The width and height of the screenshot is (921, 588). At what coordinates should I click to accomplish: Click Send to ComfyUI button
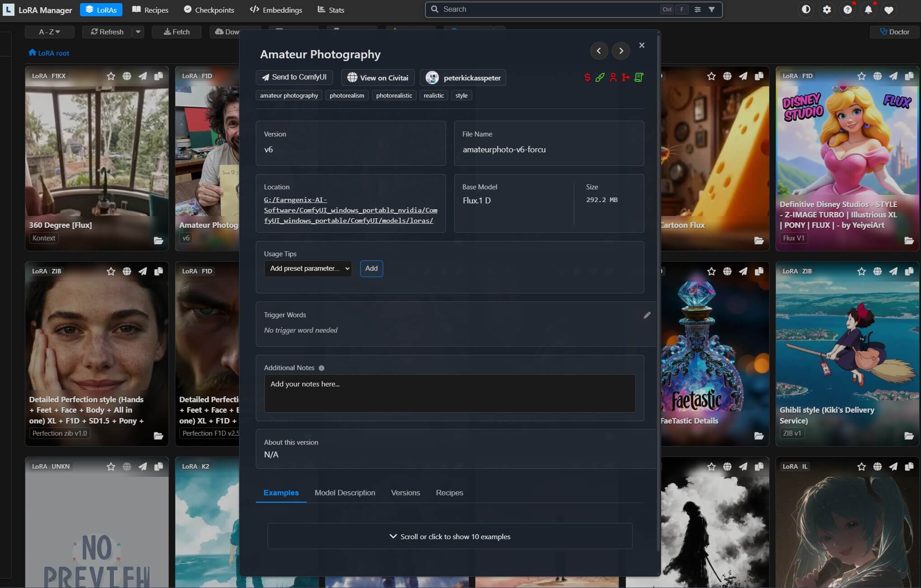coord(294,77)
